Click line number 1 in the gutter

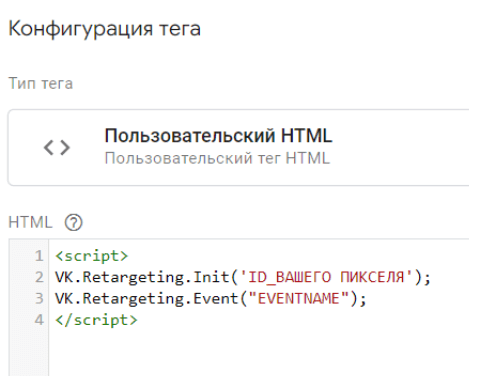point(39,256)
